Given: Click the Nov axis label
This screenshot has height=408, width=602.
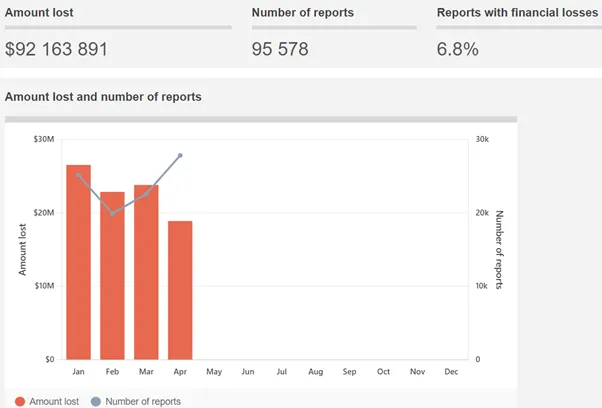Looking at the screenshot, I should tap(417, 372).
